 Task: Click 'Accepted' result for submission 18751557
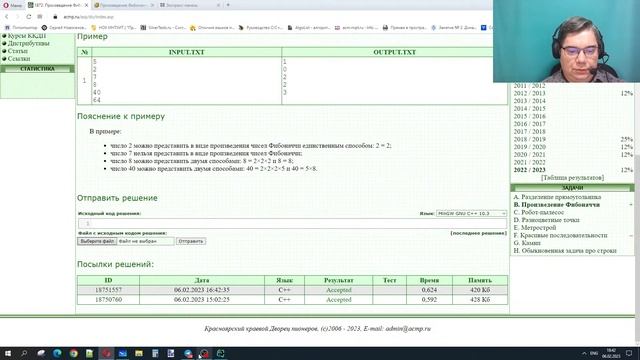tap(339, 290)
